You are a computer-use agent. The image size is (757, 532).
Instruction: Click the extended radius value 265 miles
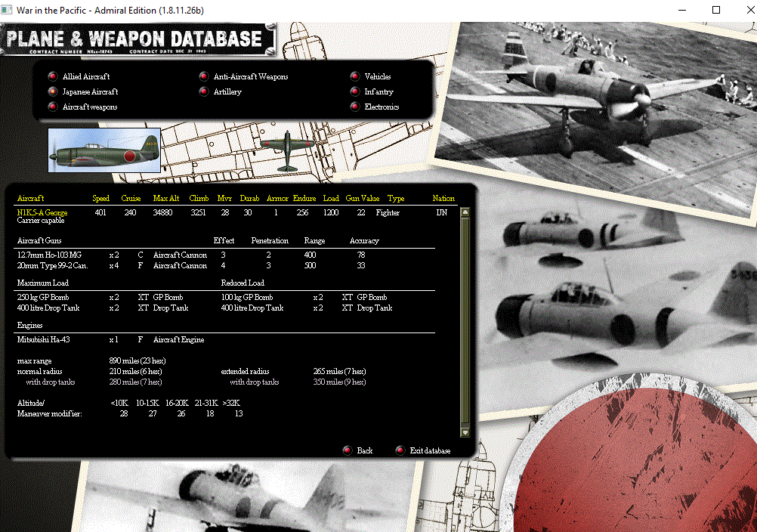tap(339, 371)
